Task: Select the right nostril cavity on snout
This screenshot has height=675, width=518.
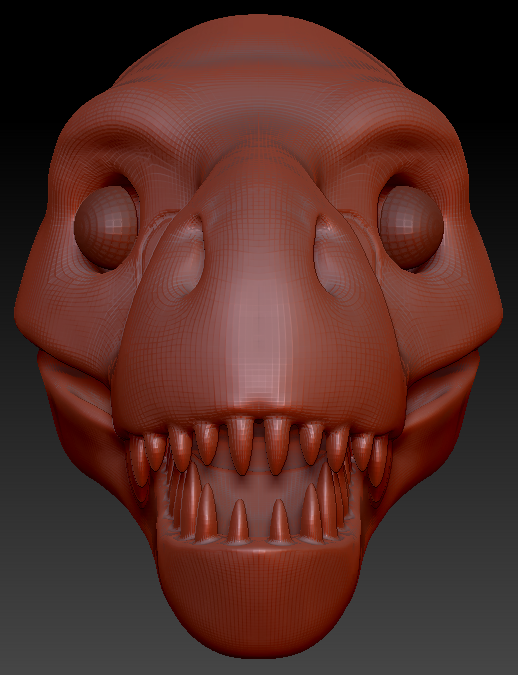Action: pos(334,258)
